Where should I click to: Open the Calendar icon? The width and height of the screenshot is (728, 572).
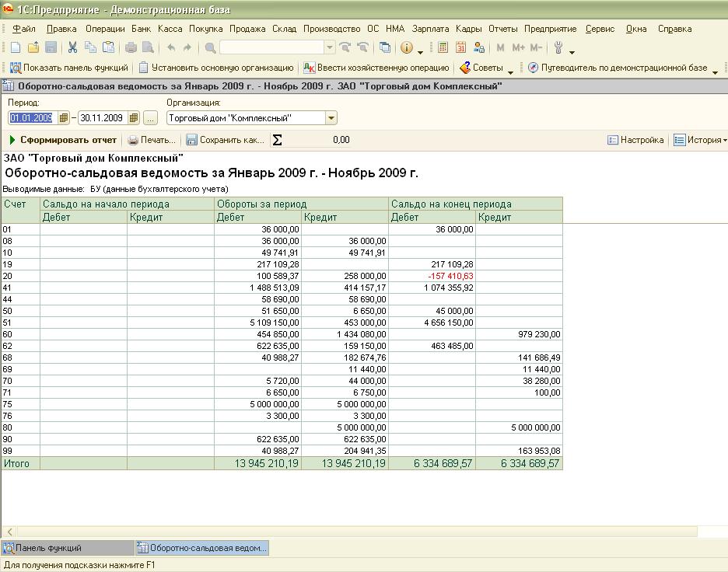coord(460,47)
